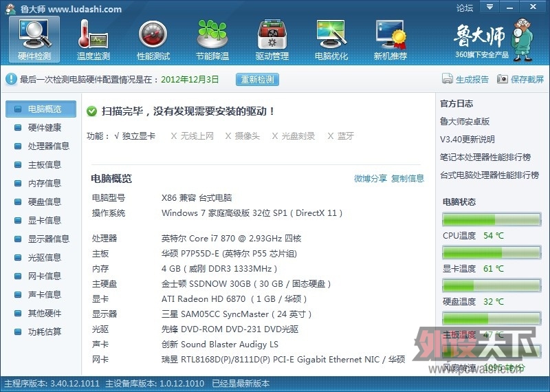Open 电脑优化 monitor icon
This screenshot has height=392, width=550.
(x=331, y=34)
